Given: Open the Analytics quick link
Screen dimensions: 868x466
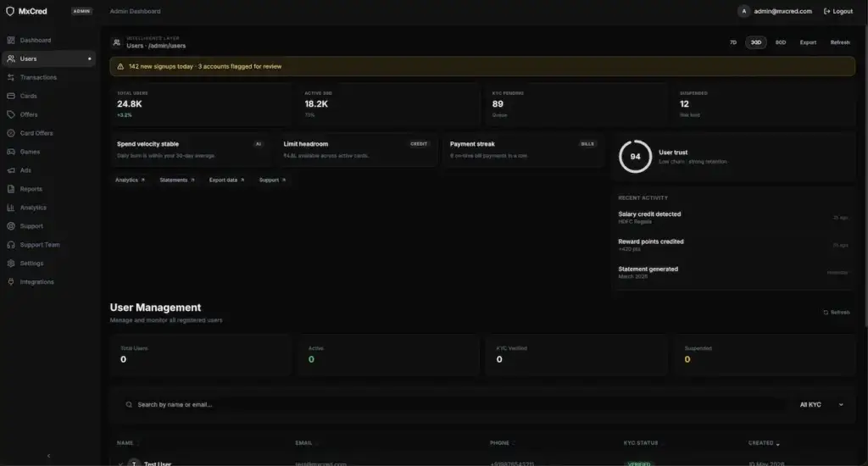Looking at the screenshot, I should (130, 180).
